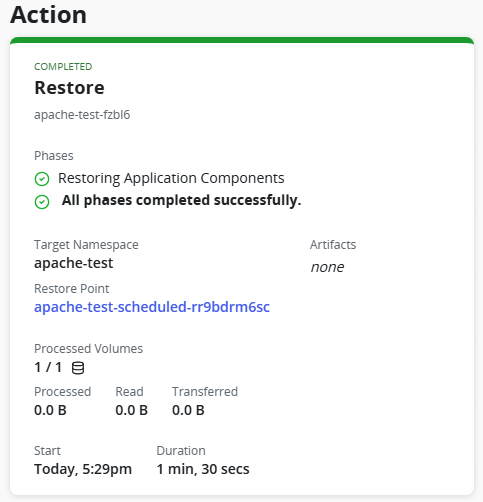Viewport: 483px width, 502px height.
Task: Click the processed volumes database icon
Action: 78,368
